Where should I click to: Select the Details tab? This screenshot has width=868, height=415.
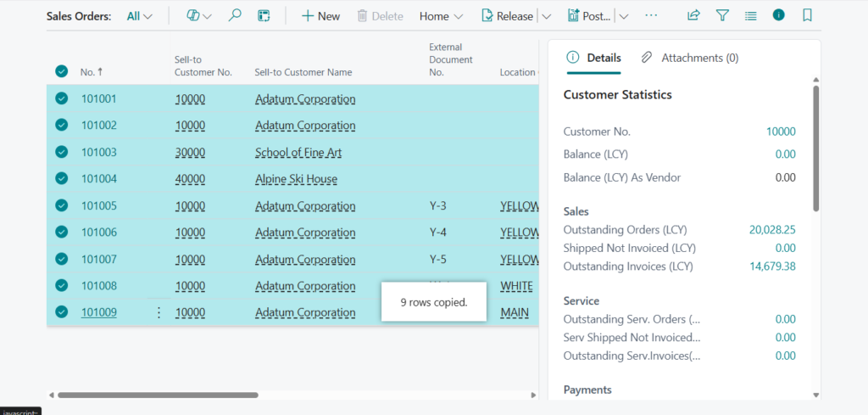tap(593, 58)
